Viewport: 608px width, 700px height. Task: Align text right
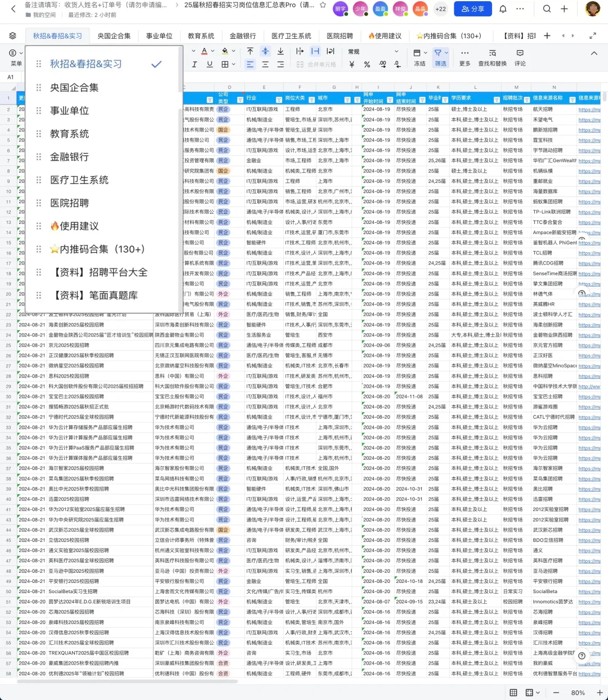280,65
